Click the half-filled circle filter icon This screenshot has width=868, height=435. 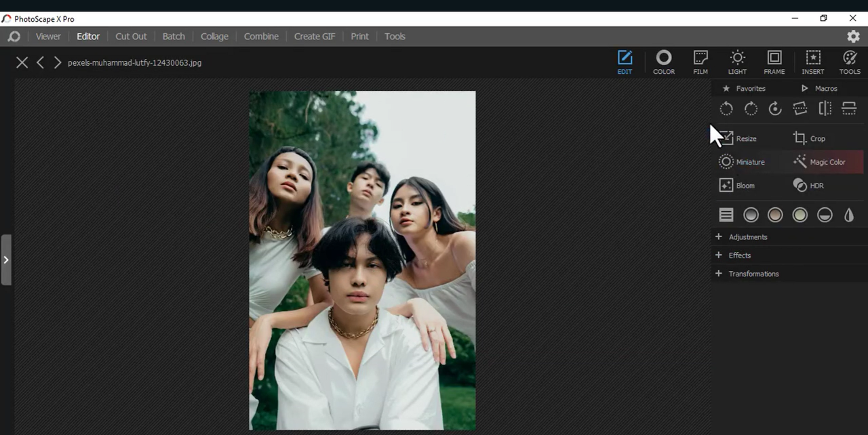pos(825,215)
